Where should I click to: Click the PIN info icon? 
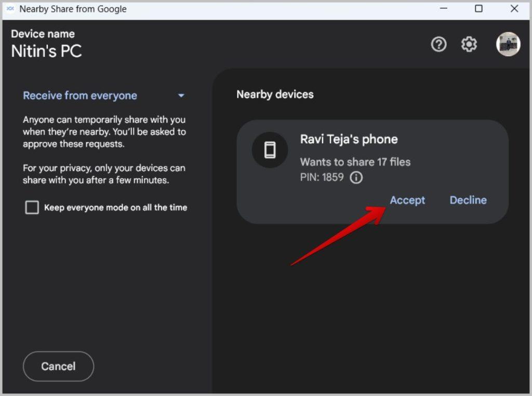click(356, 177)
